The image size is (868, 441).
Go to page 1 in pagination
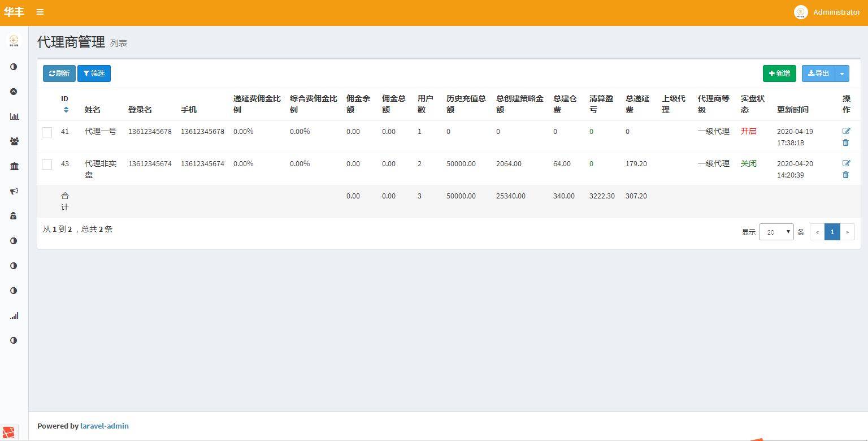pyautogui.click(x=832, y=232)
